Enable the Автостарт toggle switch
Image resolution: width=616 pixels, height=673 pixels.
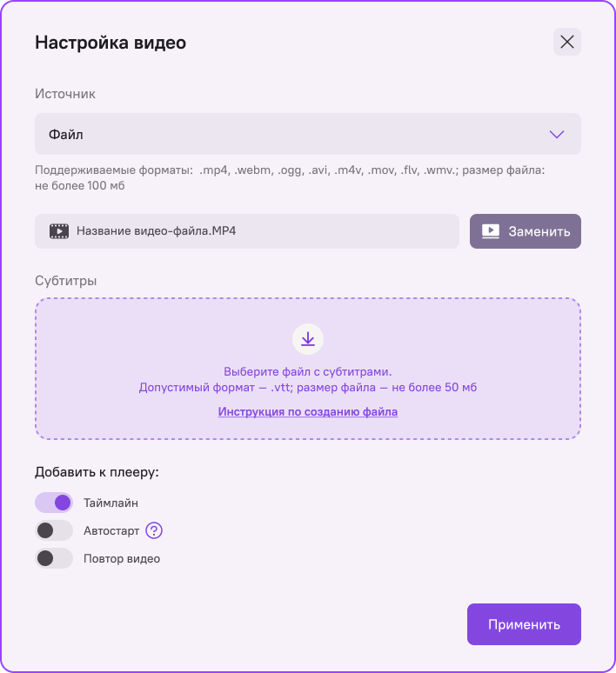[54, 530]
